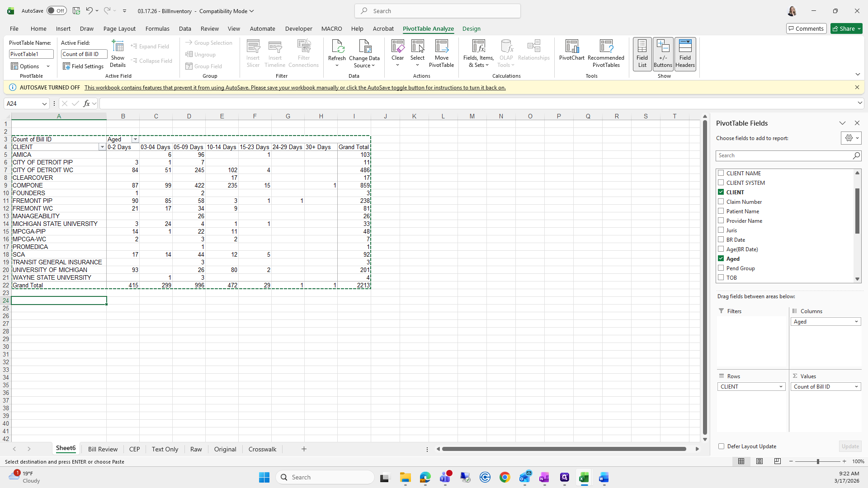This screenshot has height=488, width=868.
Task: Expand the Count of Bill ID values dropdown
Action: click(x=856, y=386)
